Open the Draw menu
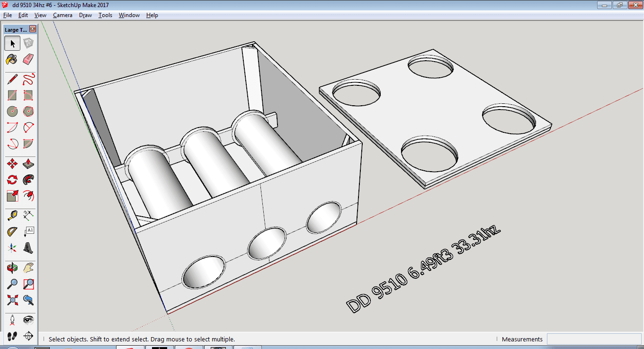Screen dimensions: 644x349 (85, 15)
